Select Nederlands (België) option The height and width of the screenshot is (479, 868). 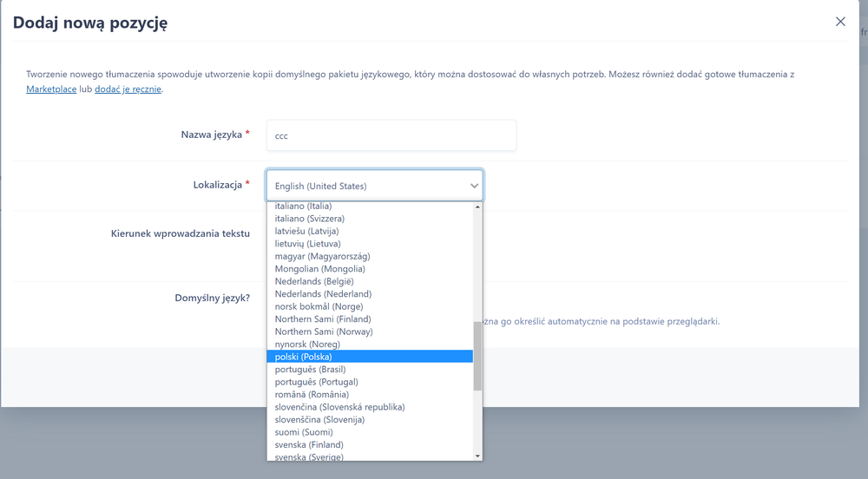click(x=314, y=282)
